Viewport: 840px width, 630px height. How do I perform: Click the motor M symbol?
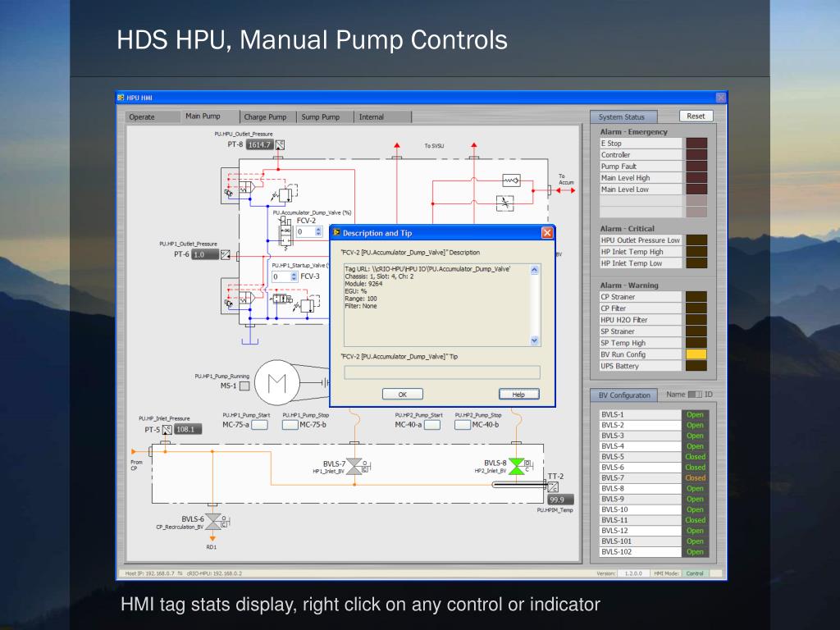[x=277, y=382]
